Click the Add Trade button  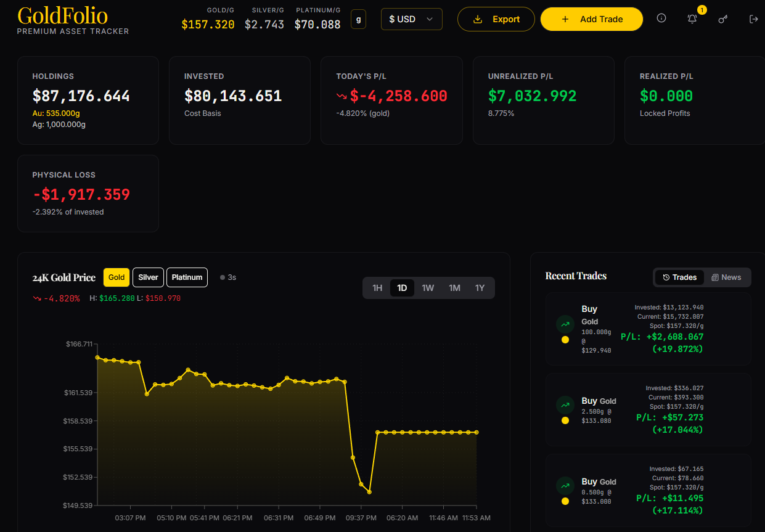pos(592,19)
